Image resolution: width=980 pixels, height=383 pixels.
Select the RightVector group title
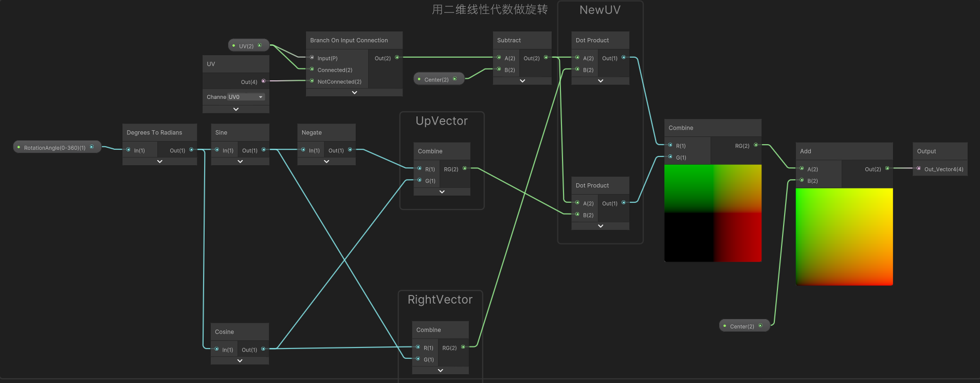click(440, 300)
